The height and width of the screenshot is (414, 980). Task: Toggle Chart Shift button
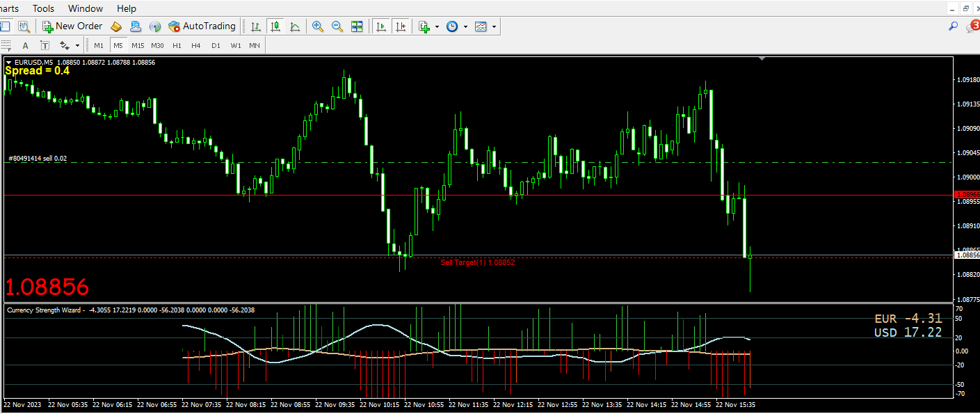tap(400, 26)
